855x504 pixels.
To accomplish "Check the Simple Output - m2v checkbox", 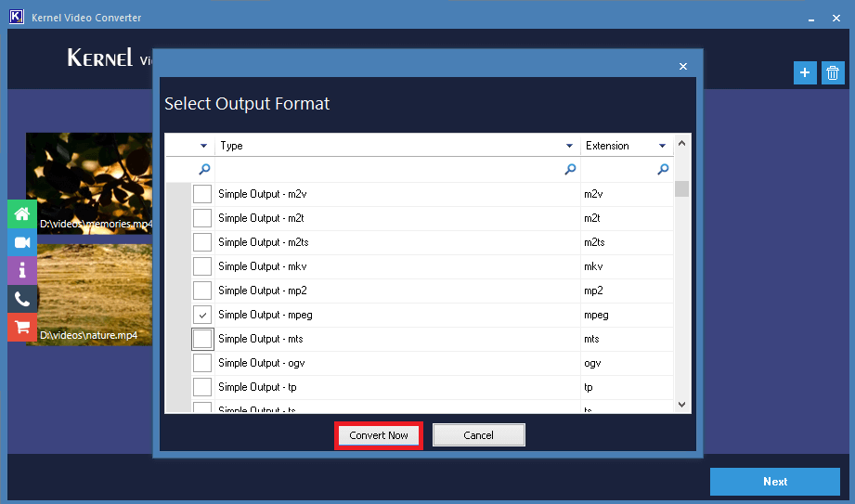I will (202, 194).
